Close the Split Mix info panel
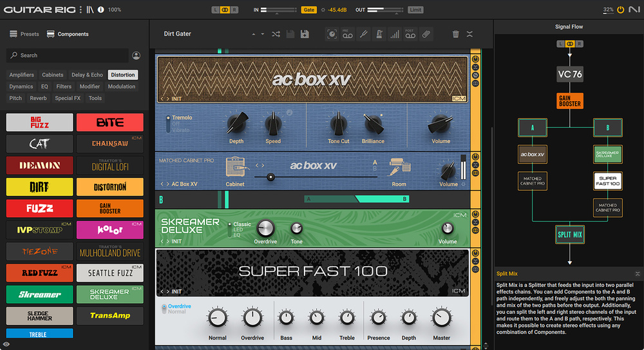The height and width of the screenshot is (350, 644). (638, 273)
